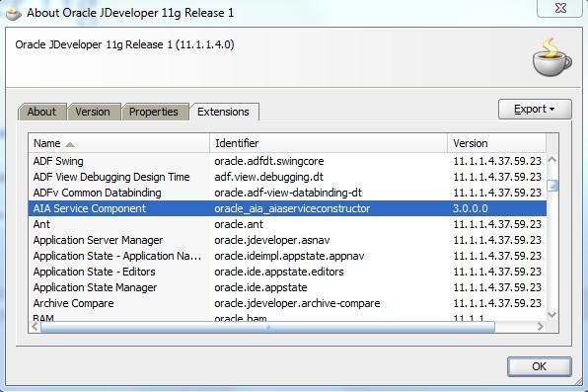588x392 pixels.
Task: Click identifier oracle.ide.appstate
Action: (260, 287)
